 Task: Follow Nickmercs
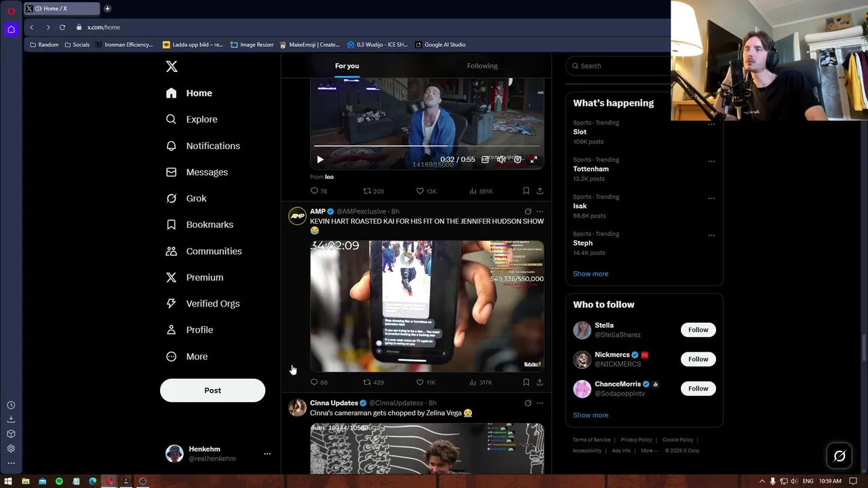(698, 359)
